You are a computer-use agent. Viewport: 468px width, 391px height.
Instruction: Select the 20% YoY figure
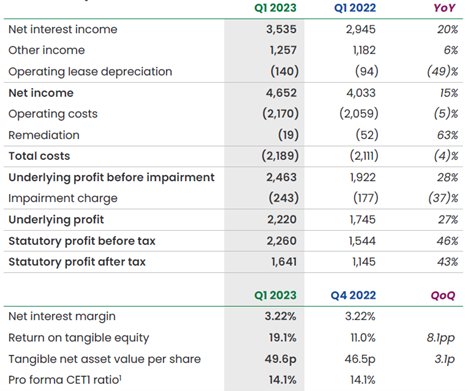(x=448, y=29)
